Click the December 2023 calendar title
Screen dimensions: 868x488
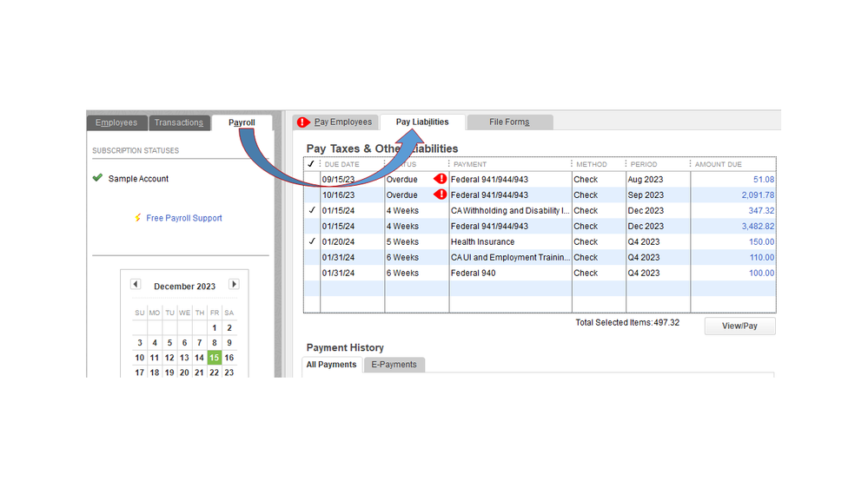[x=184, y=286]
